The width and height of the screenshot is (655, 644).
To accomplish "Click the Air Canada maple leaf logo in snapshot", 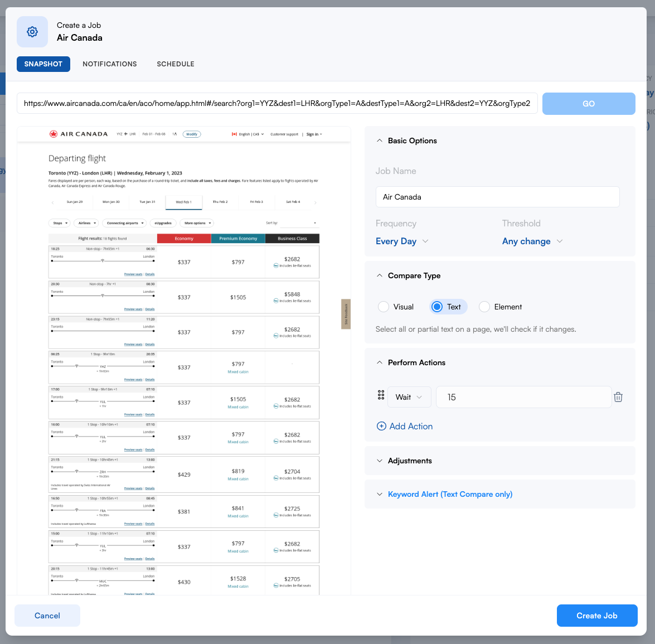I will (x=54, y=134).
